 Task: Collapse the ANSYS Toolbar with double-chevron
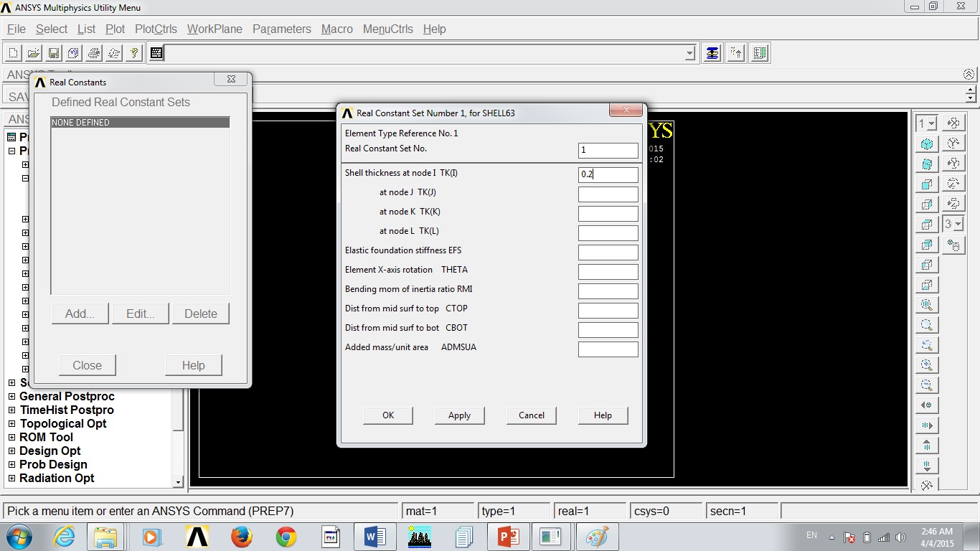coord(969,75)
